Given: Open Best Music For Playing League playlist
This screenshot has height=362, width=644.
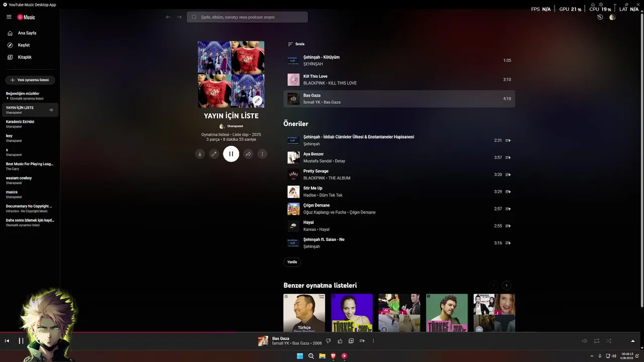Looking at the screenshot, I should coord(30,166).
